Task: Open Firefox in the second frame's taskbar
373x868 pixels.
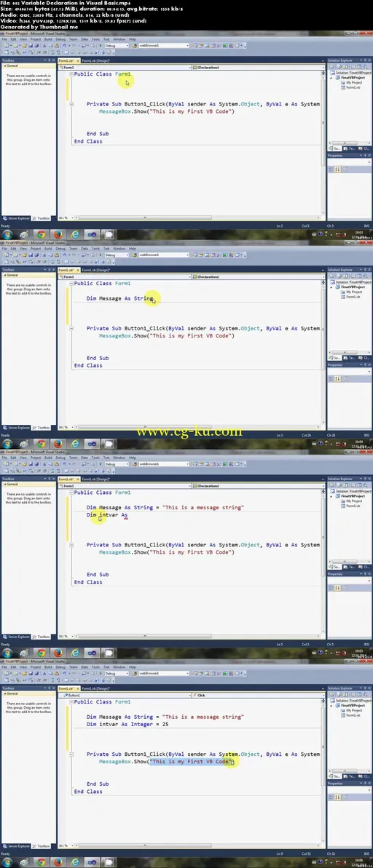Action: coord(58,444)
